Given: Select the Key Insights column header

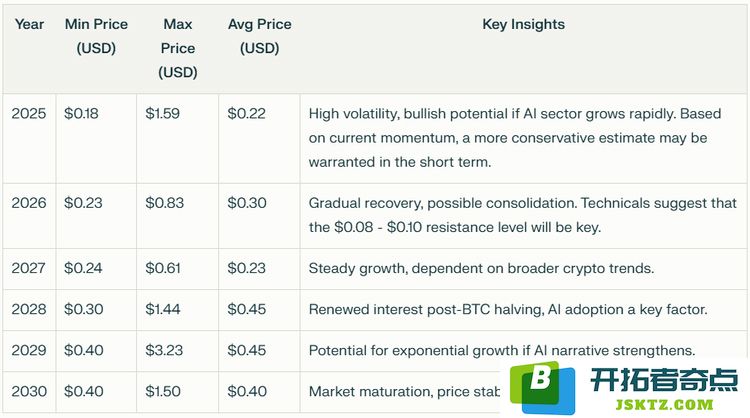Looking at the screenshot, I should coord(523,24).
